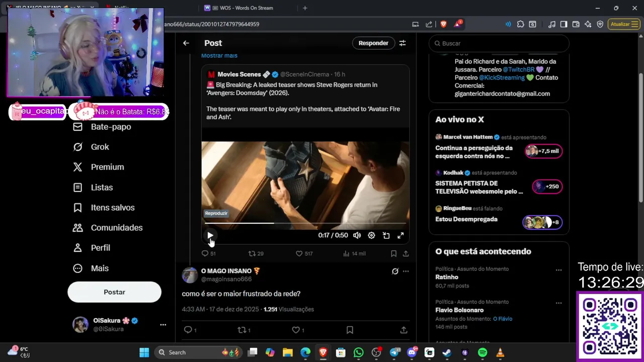Open Bate-papo in sidebar
This screenshot has height=362, width=644.
pos(102,127)
